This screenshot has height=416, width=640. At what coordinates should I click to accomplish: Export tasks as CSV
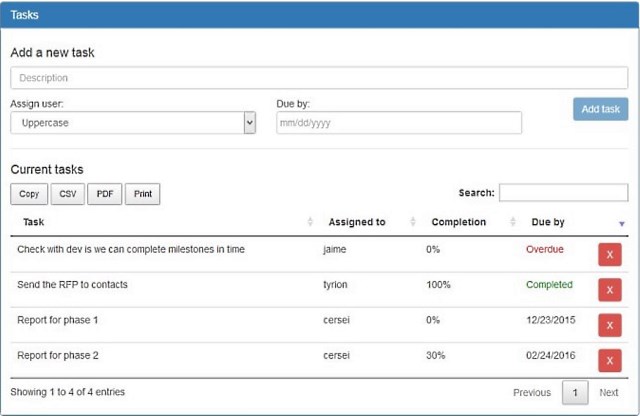click(x=68, y=194)
